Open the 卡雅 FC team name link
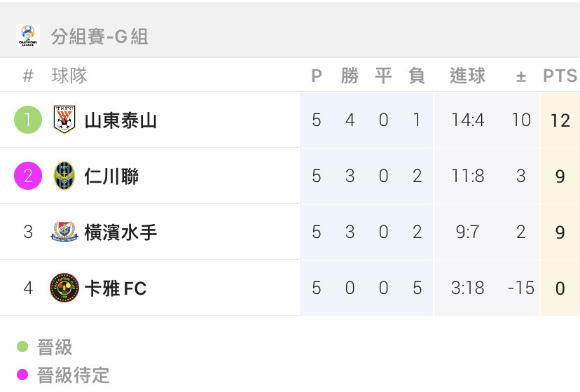Image resolution: width=580 pixels, height=392 pixels. 116,288
